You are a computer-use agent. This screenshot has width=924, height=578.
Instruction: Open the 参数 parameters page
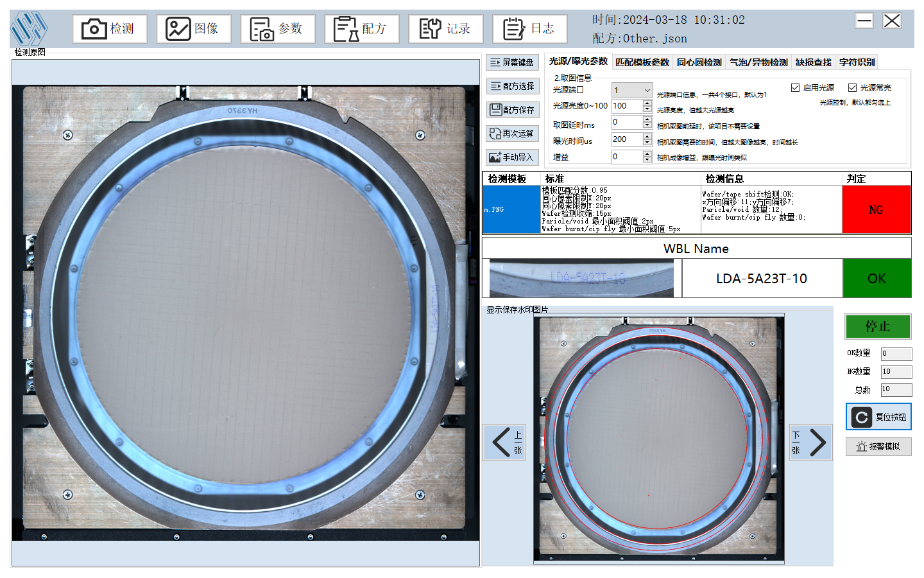277,29
